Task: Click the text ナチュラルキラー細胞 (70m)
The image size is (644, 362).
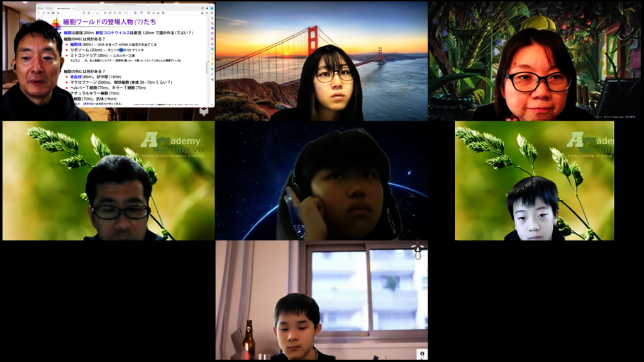Action: [95, 93]
